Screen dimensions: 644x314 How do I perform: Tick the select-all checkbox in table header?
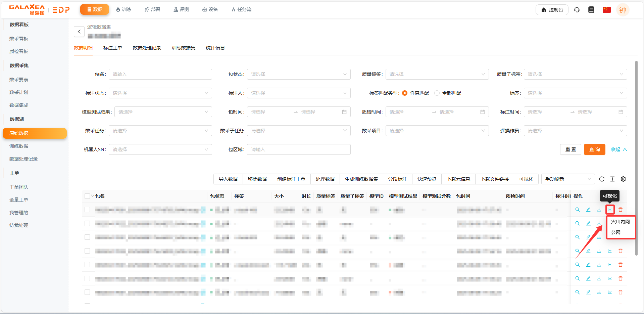87,196
